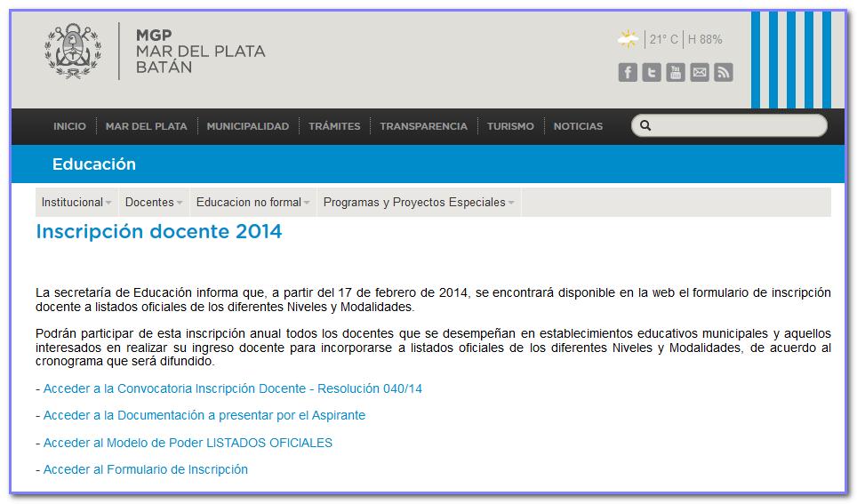Screen dimensions: 857x504
Task: Open the Twitter social icon
Action: (x=652, y=73)
